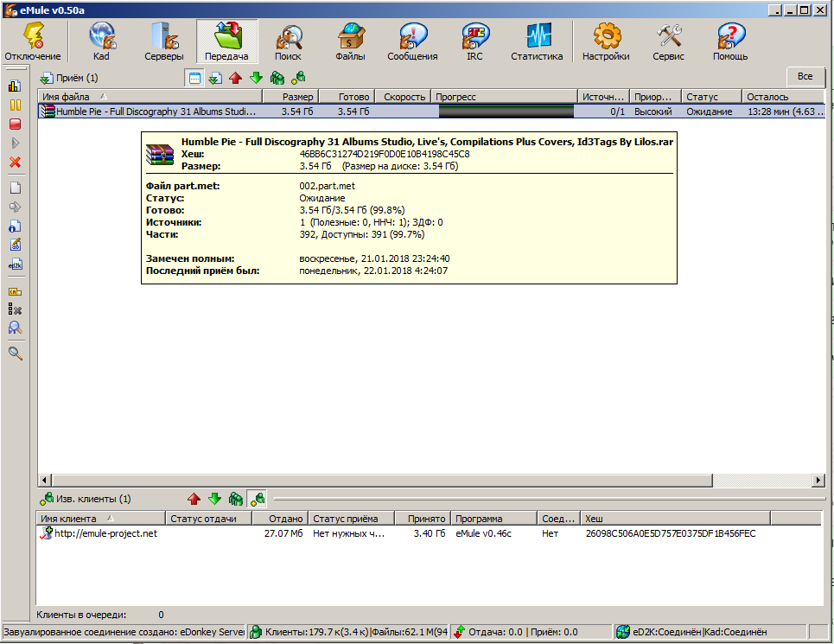The image size is (834, 644).
Task: Click the horizontal scrollbar left arrow
Action: point(45,481)
